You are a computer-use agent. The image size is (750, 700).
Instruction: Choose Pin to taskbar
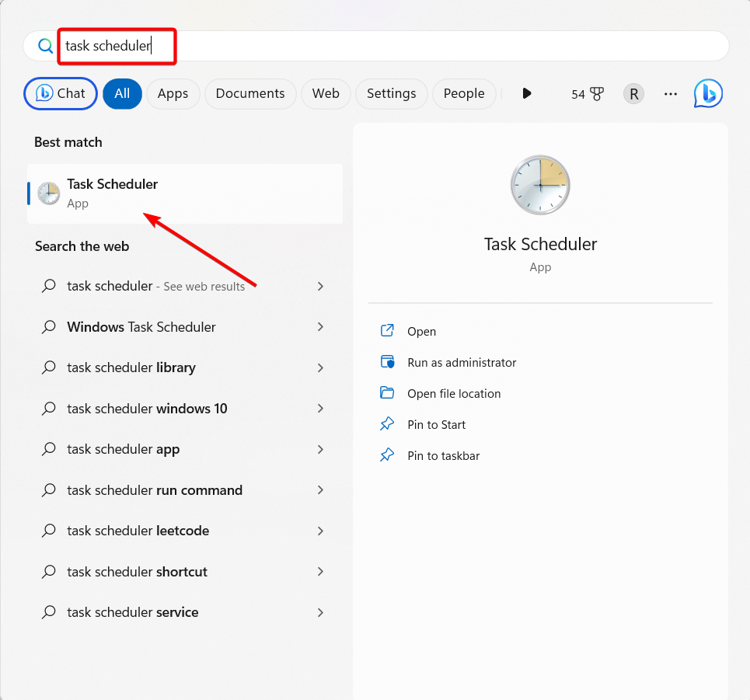click(444, 456)
